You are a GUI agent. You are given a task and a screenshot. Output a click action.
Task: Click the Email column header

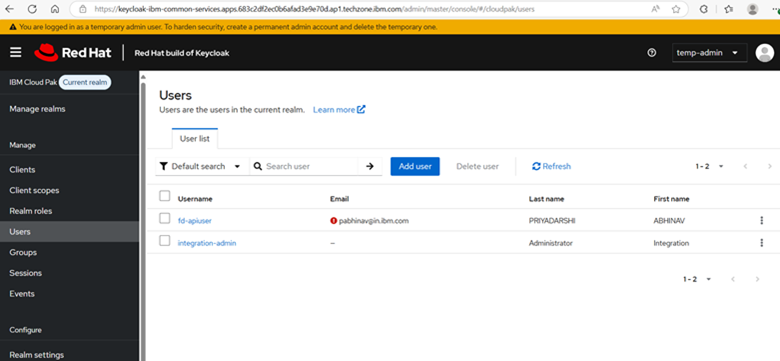[x=339, y=199]
